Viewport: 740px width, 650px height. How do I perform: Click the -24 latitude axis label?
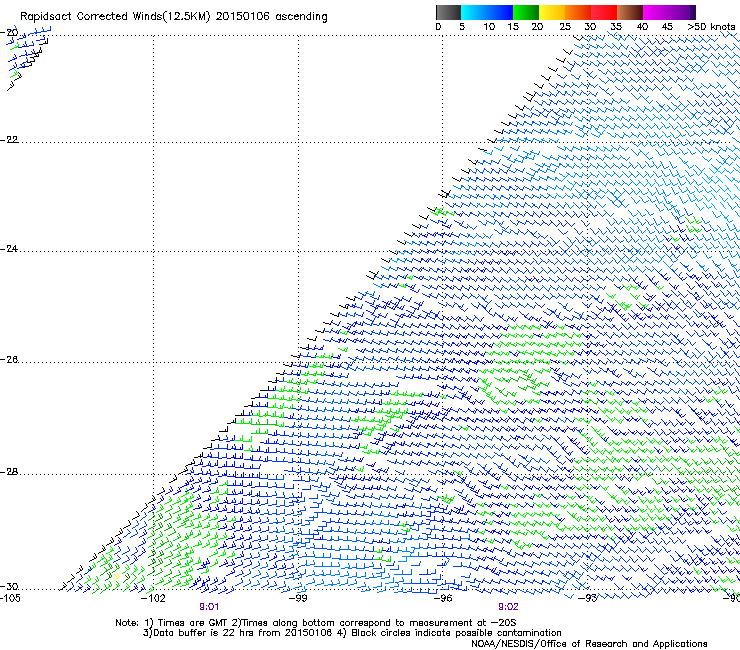[x=9, y=249]
